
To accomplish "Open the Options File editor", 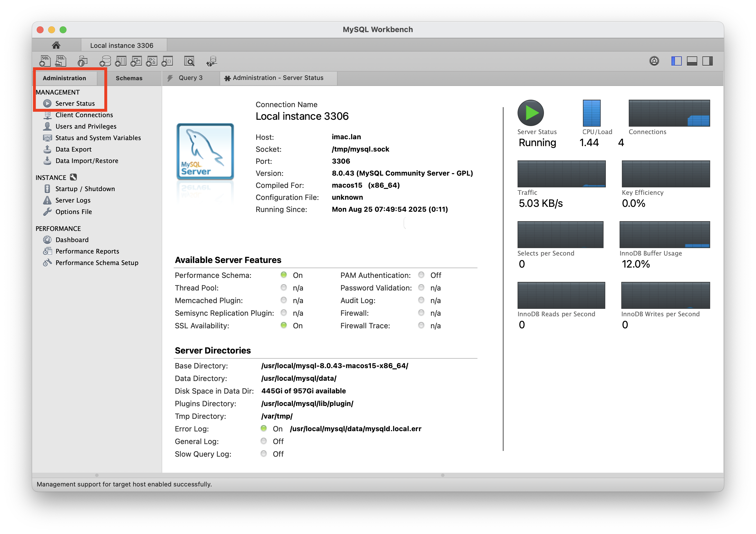I will 74,212.
